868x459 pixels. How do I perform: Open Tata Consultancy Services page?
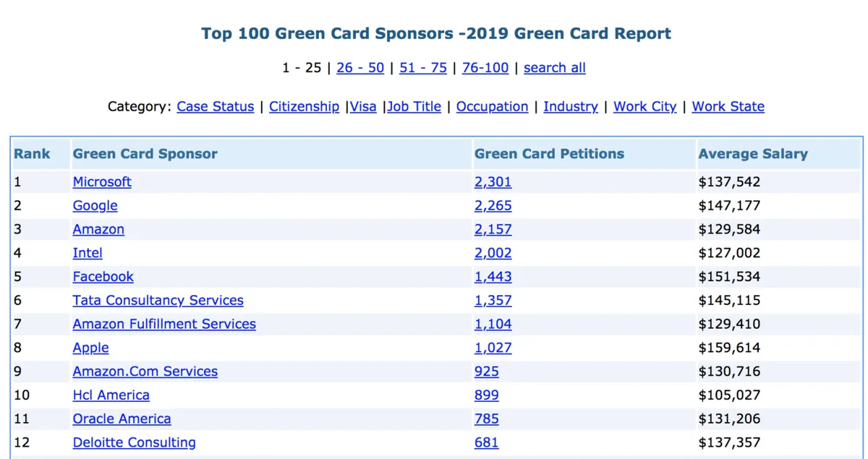click(158, 300)
